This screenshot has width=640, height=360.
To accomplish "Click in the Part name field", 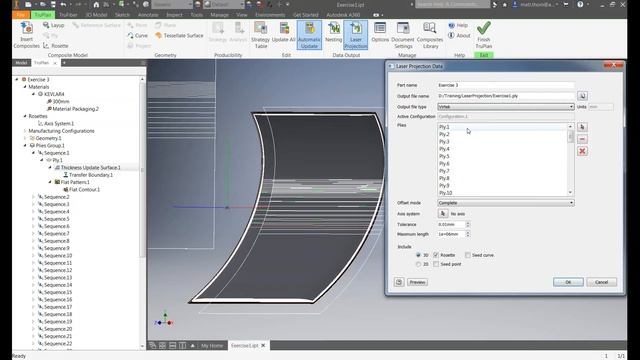I will pos(506,85).
